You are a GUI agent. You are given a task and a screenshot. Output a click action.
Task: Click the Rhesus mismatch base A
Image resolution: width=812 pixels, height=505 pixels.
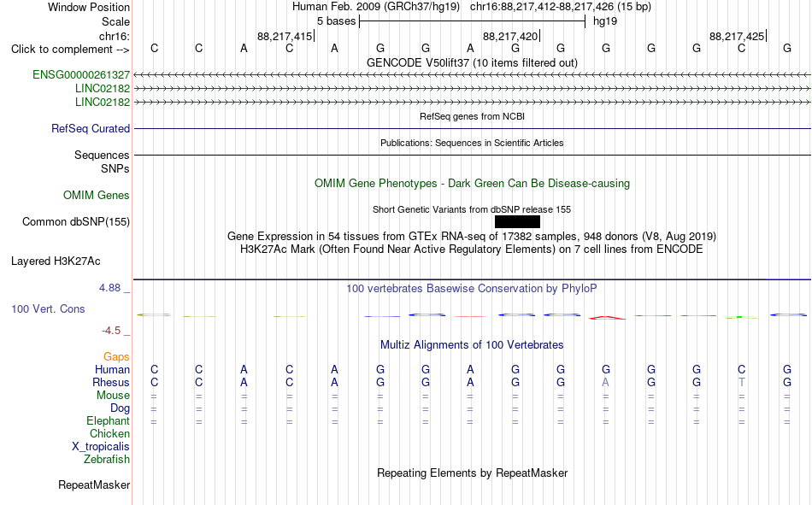pyautogui.click(x=605, y=383)
